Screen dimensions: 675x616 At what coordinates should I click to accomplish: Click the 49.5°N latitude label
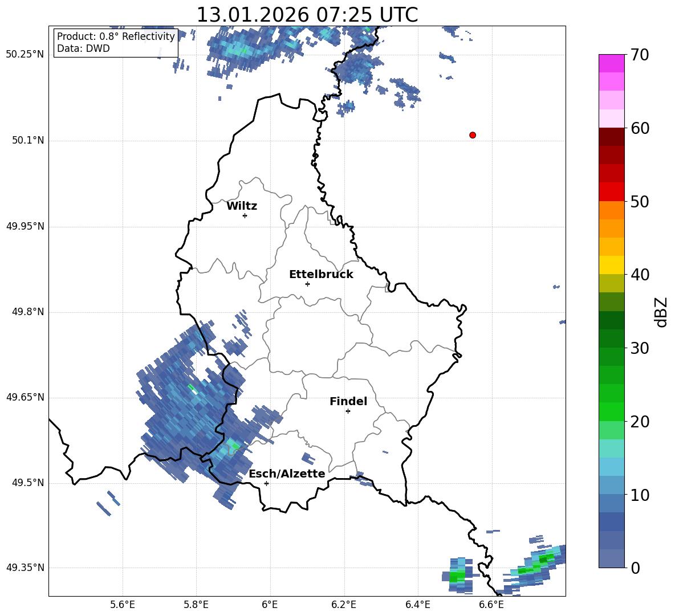(x=28, y=483)
